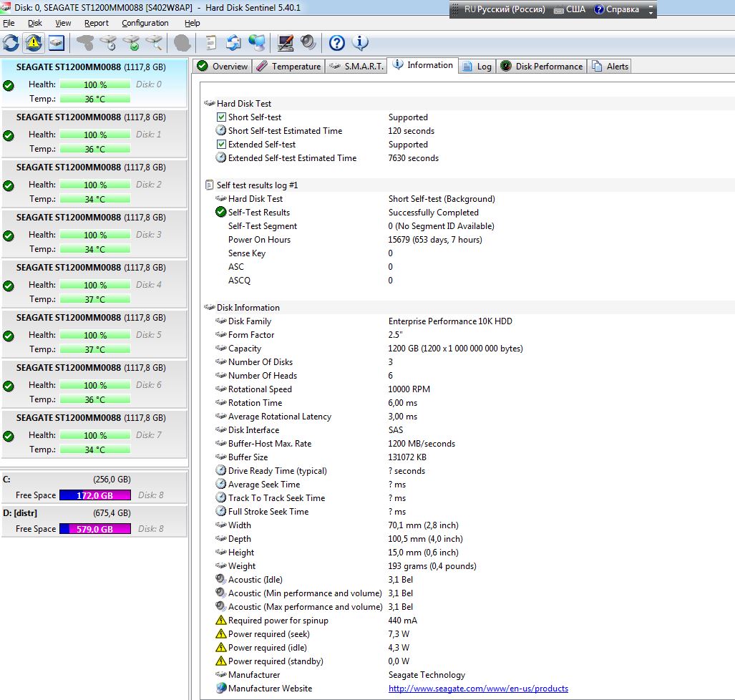Open the Report menu

(96, 23)
